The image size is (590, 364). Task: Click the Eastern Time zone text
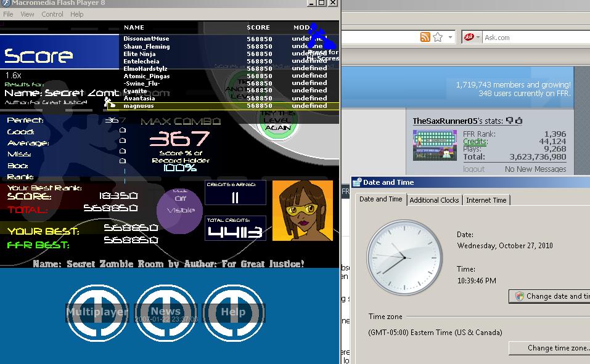[x=435, y=333]
